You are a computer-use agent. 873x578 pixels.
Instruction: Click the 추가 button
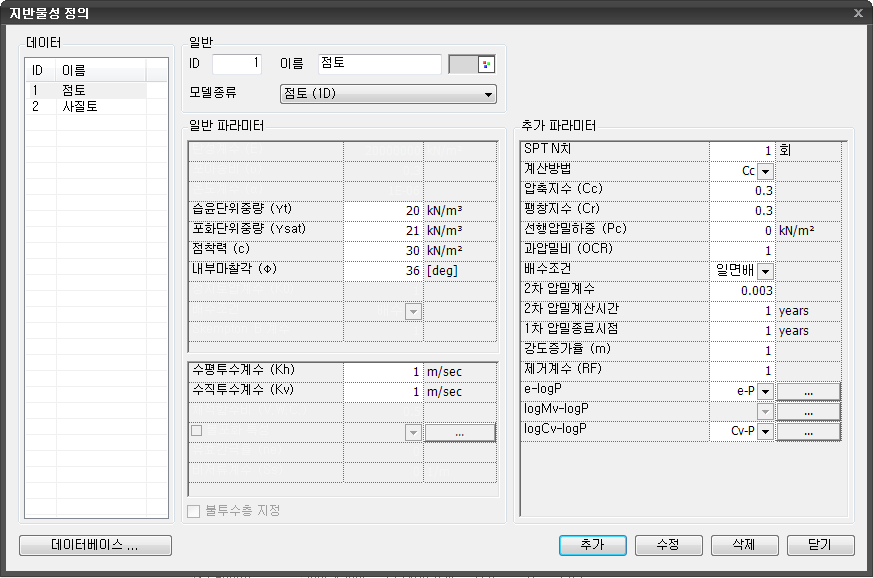(592, 545)
